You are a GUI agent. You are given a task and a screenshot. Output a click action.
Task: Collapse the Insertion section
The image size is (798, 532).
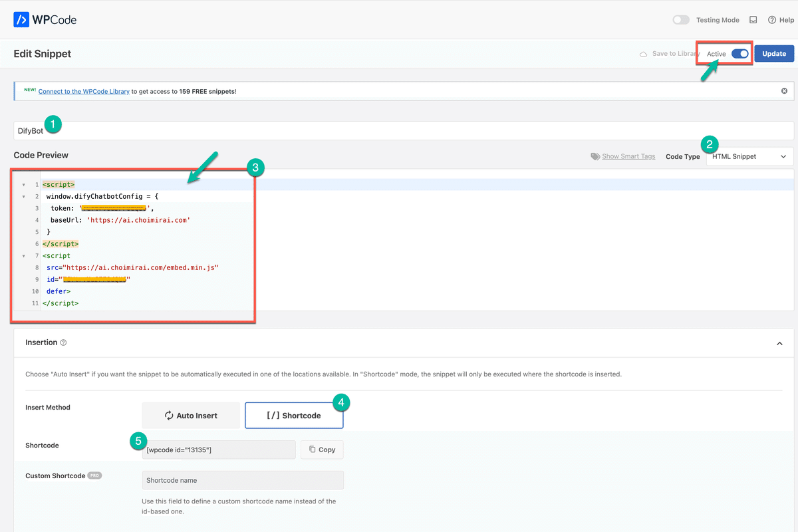[779, 343]
